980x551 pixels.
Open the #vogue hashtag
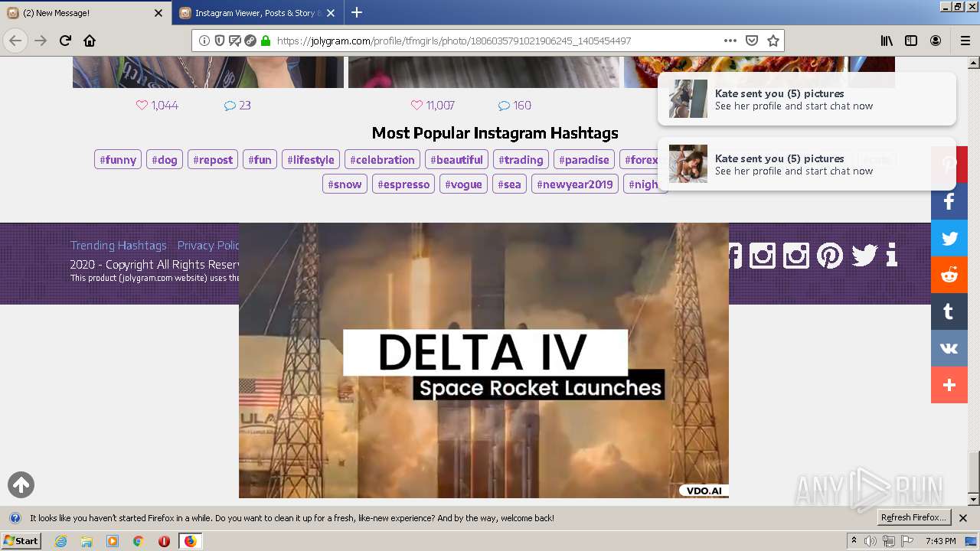coord(463,184)
